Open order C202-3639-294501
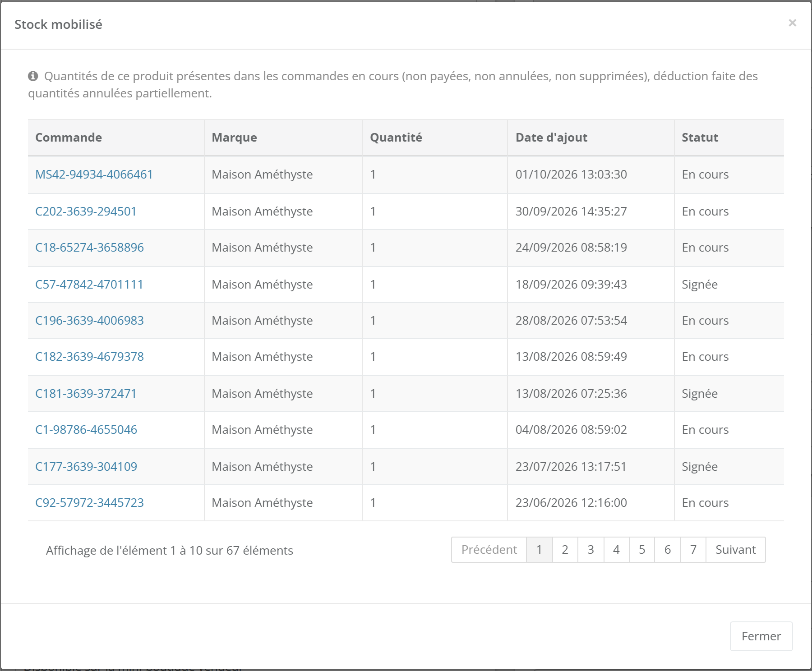Screen dimensions: 812x671 coord(86,211)
